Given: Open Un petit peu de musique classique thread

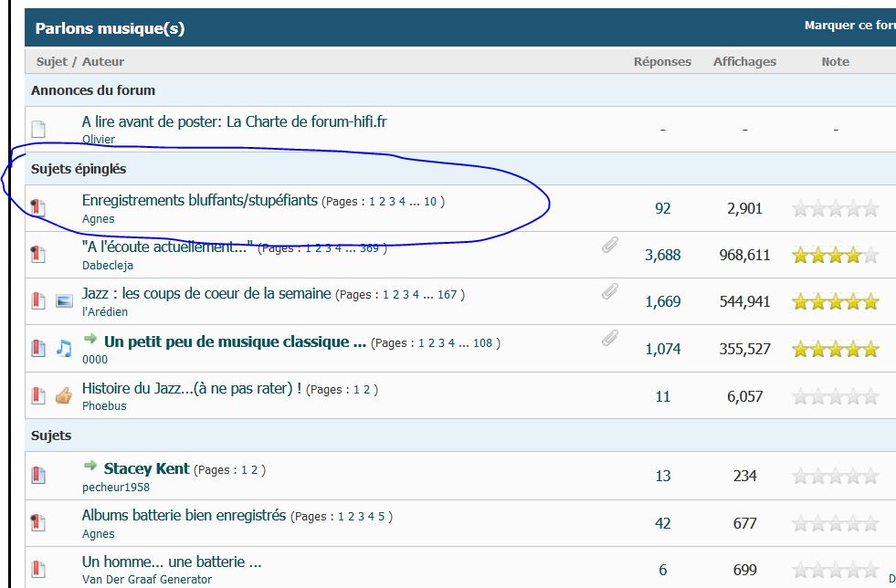Looking at the screenshot, I should click(x=235, y=341).
